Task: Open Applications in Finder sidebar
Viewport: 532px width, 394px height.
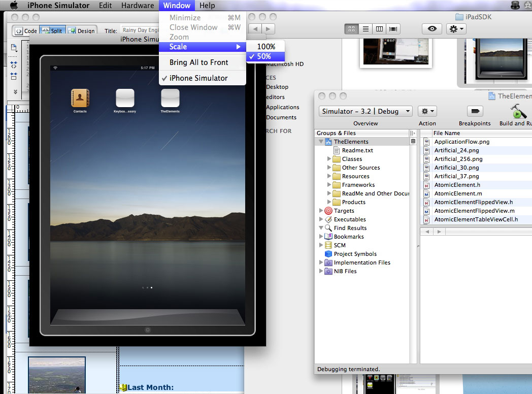Action: [283, 107]
